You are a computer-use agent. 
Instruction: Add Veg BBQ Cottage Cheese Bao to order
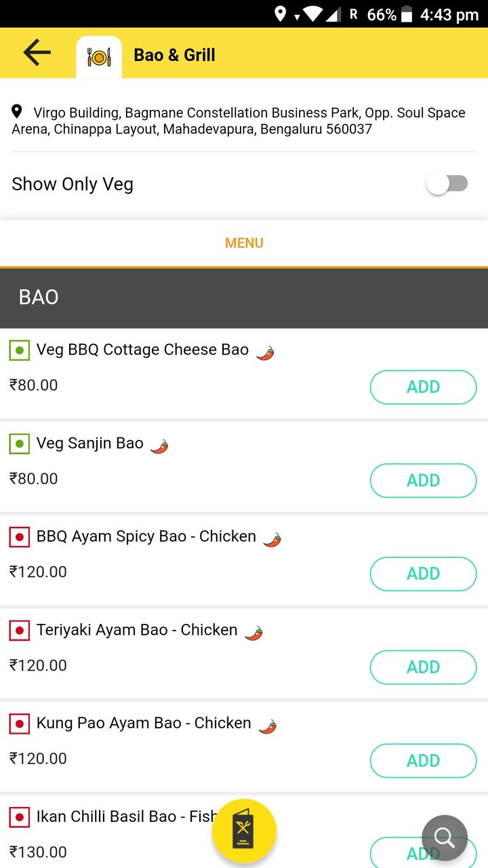[423, 387]
